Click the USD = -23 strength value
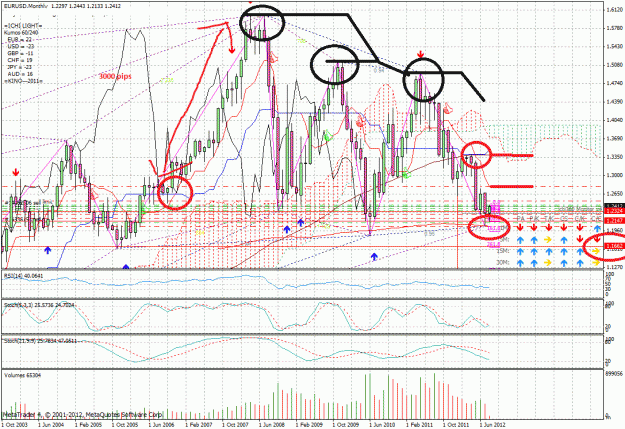625x429 pixels. click(x=20, y=47)
